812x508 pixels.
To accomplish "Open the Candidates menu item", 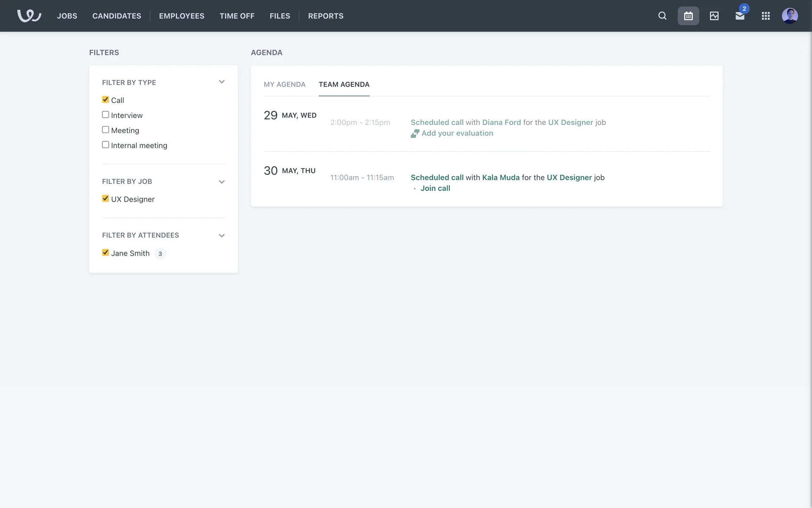I will point(117,16).
